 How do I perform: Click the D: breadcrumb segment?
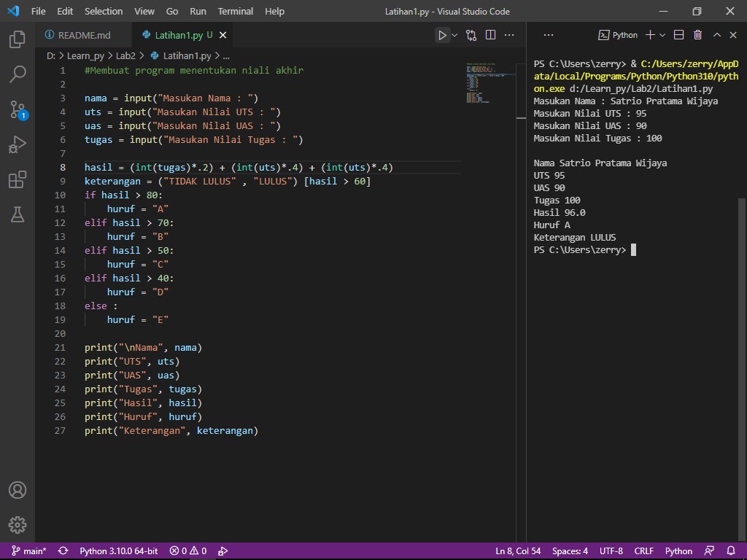[51, 55]
